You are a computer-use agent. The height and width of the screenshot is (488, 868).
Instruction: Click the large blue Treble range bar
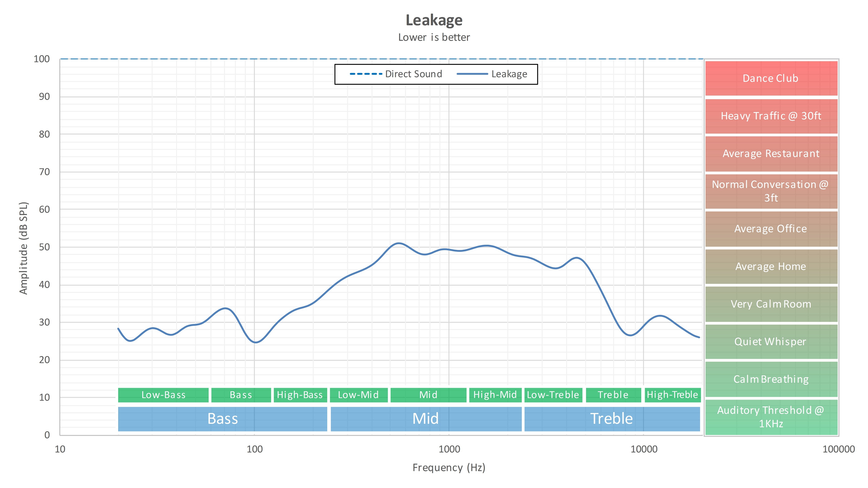(x=612, y=419)
